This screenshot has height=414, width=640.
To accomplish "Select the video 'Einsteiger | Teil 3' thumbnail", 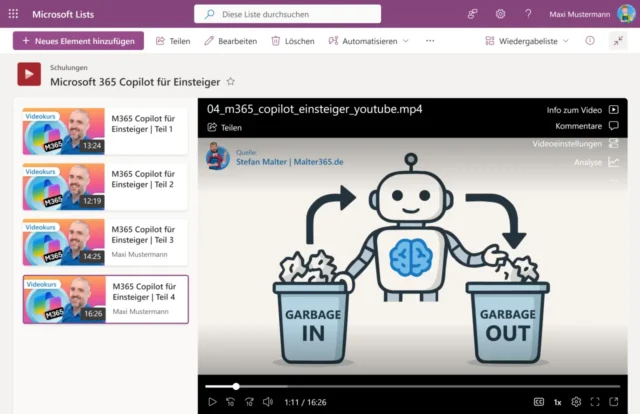I will tap(64, 242).
